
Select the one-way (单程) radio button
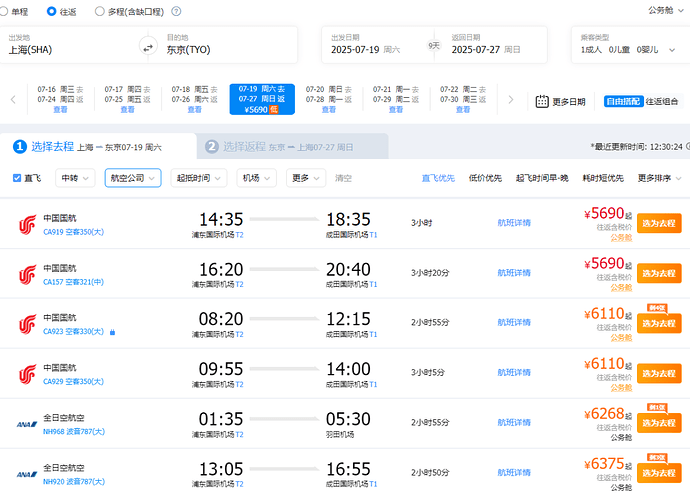[x=6, y=12]
